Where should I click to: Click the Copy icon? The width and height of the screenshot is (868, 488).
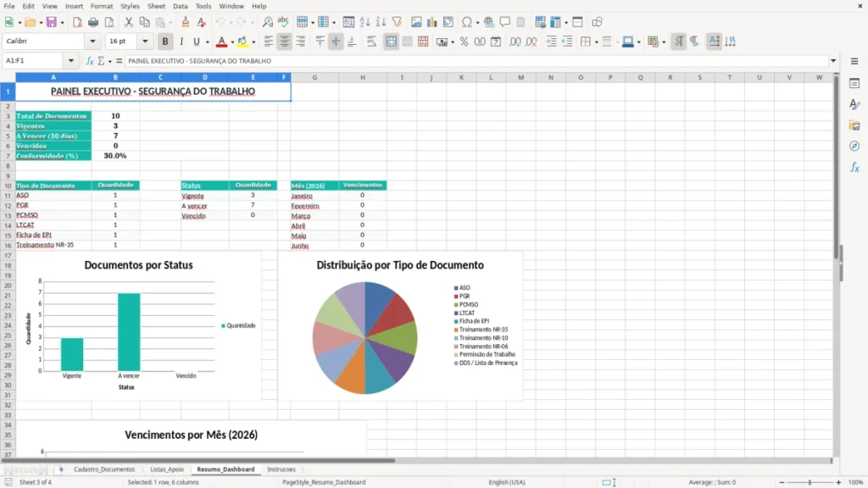(x=144, y=22)
